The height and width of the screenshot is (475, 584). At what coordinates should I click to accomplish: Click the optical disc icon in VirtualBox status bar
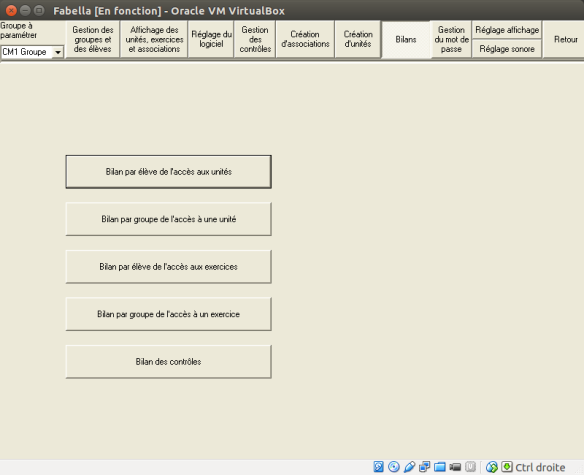(x=394, y=467)
